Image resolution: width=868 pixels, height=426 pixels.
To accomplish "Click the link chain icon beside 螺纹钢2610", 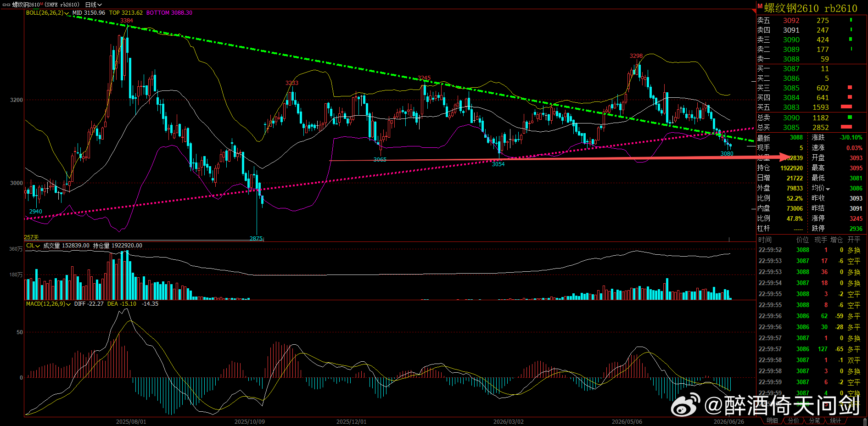I will pos(6,5).
